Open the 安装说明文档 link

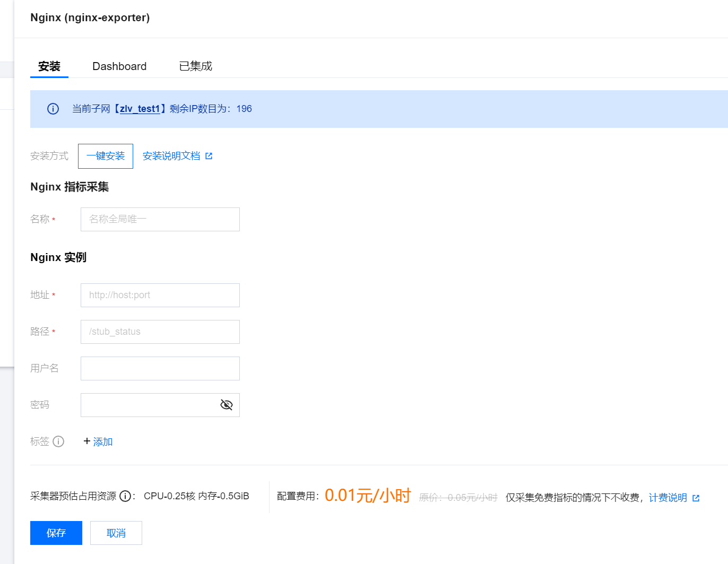171,156
